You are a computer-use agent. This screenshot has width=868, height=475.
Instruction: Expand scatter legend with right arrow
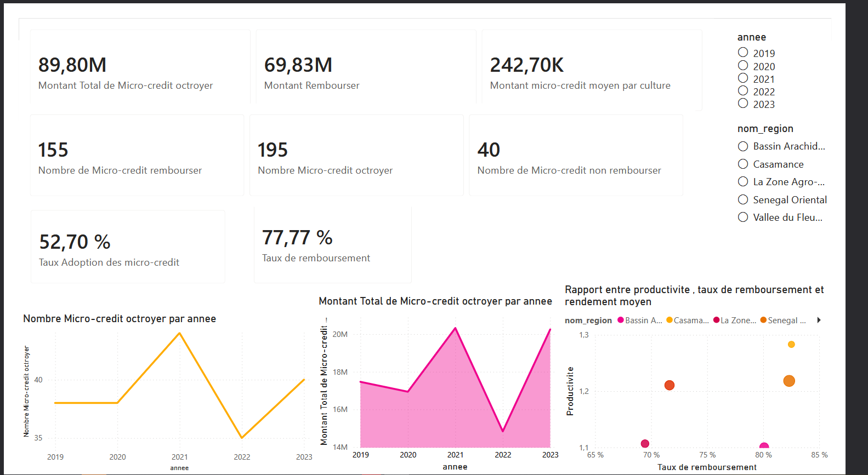819,320
